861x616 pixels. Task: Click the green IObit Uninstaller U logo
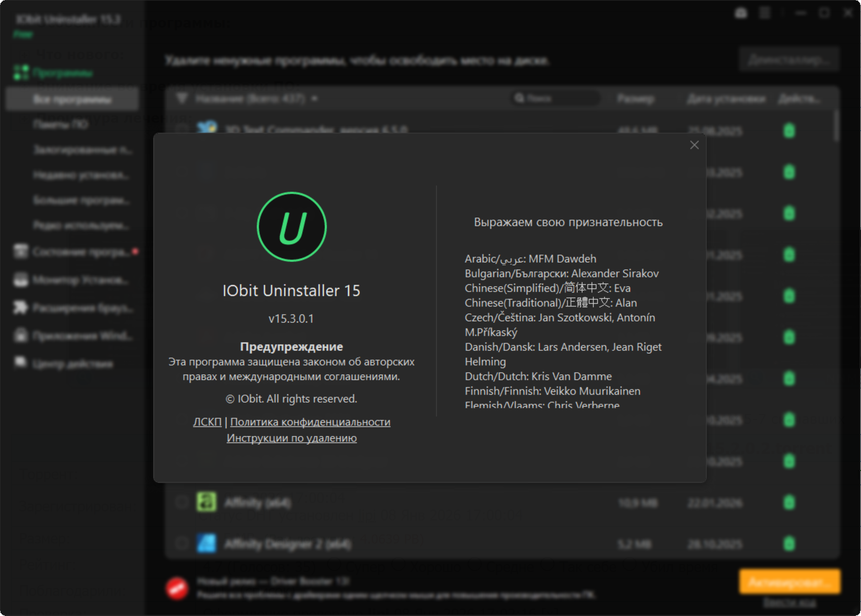point(292,227)
